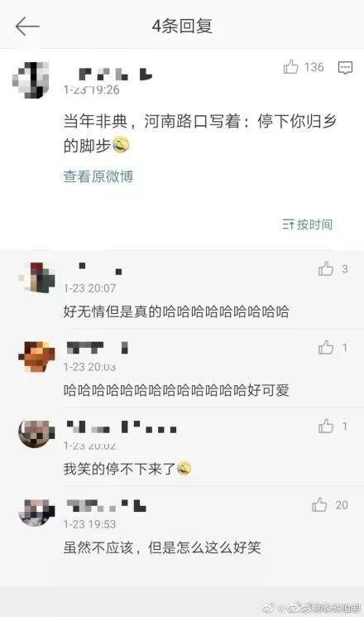Open the avatar of the 好无情 commenter
The image size is (364, 617).
click(x=37, y=277)
